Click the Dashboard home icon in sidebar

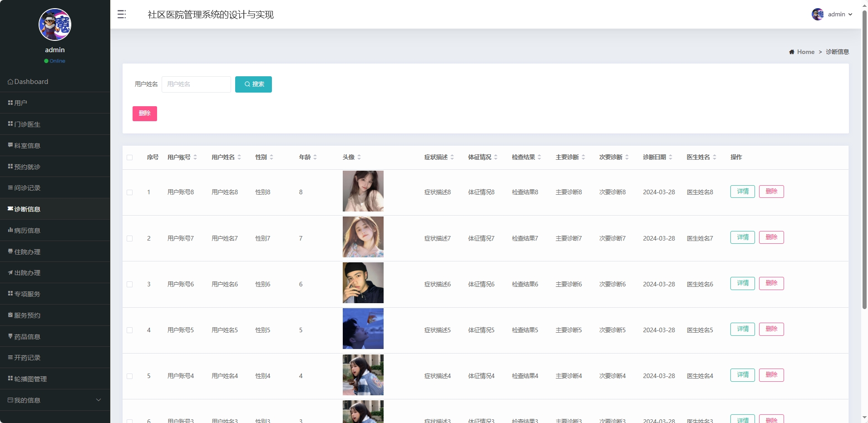10,82
